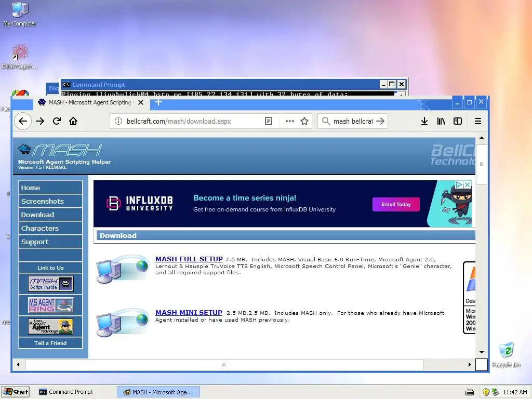This screenshot has width=532, height=399.
Task: Close the InfluxDB ad with X icon
Action: (467, 184)
